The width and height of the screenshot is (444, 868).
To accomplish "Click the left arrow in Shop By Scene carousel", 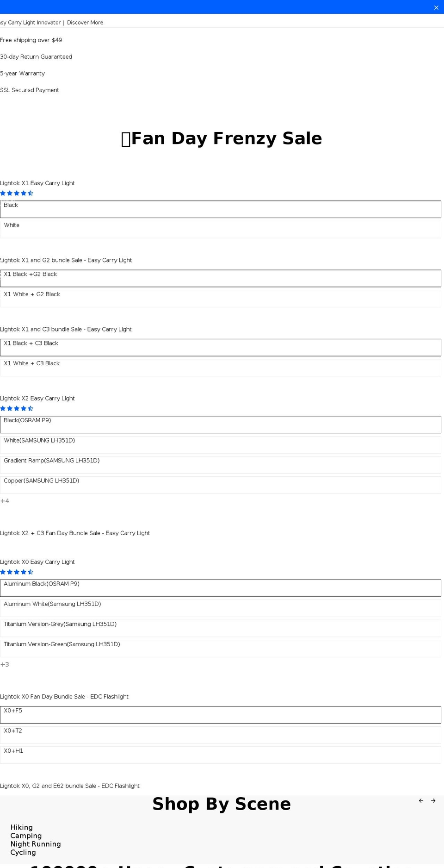I will (421, 800).
